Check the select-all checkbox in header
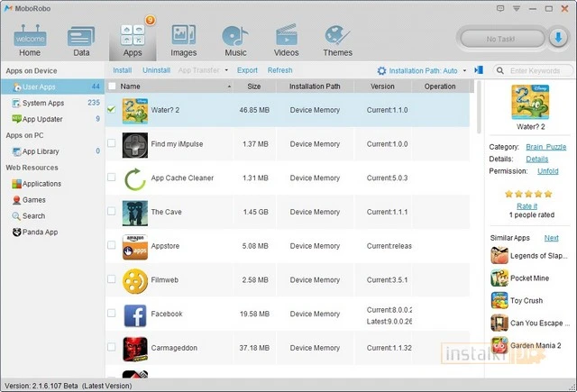Screen dimensions: 577x392 pyautogui.click(x=112, y=87)
